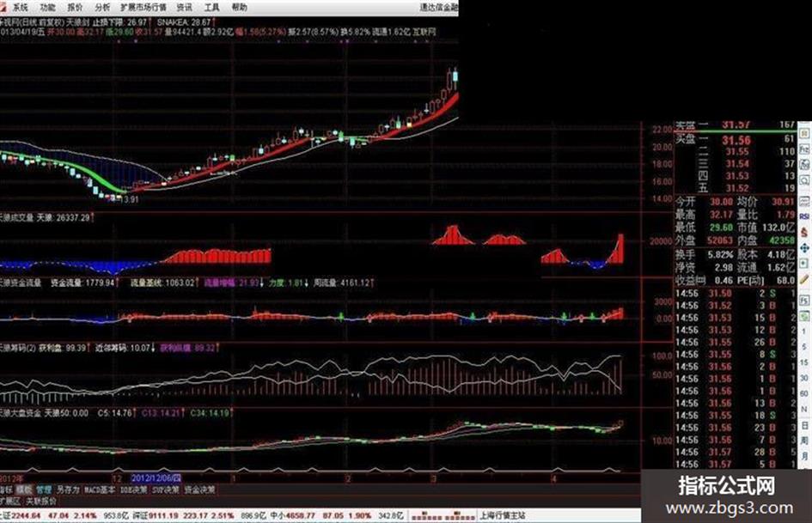The height and width of the screenshot is (523, 812).
Task: Click the highlighted date 2012/12/06 marker
Action: 156,478
